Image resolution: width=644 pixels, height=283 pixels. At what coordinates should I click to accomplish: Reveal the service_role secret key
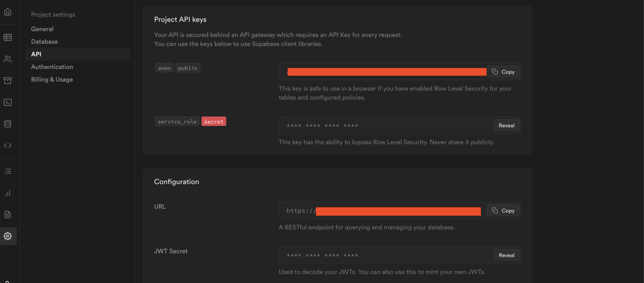(x=506, y=125)
